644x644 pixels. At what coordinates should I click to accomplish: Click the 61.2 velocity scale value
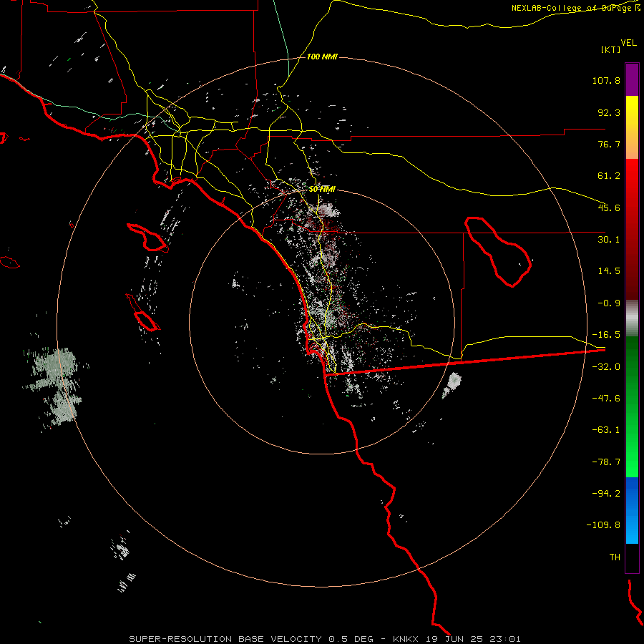point(609,176)
